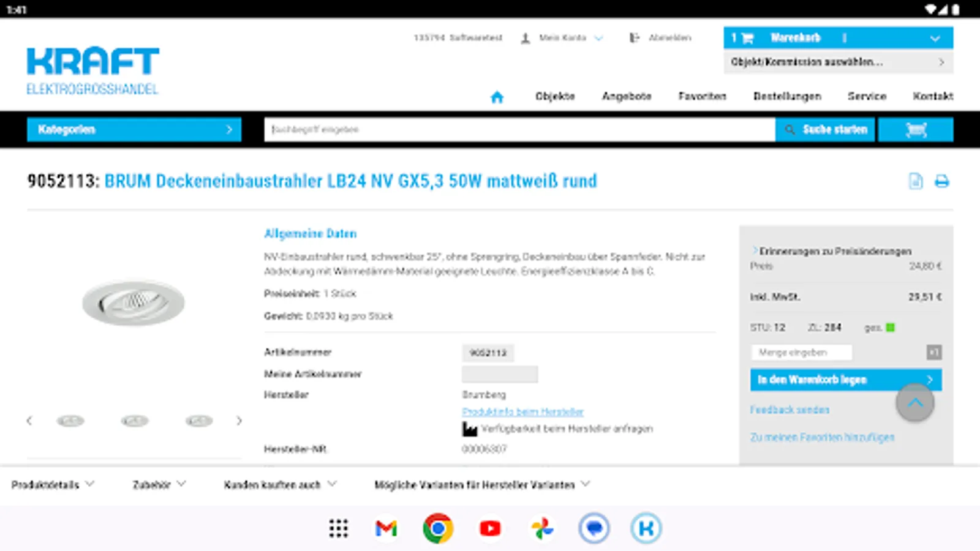The width and height of the screenshot is (980, 551).
Task: Expand the Mein Konto dropdown
Action: click(599, 39)
